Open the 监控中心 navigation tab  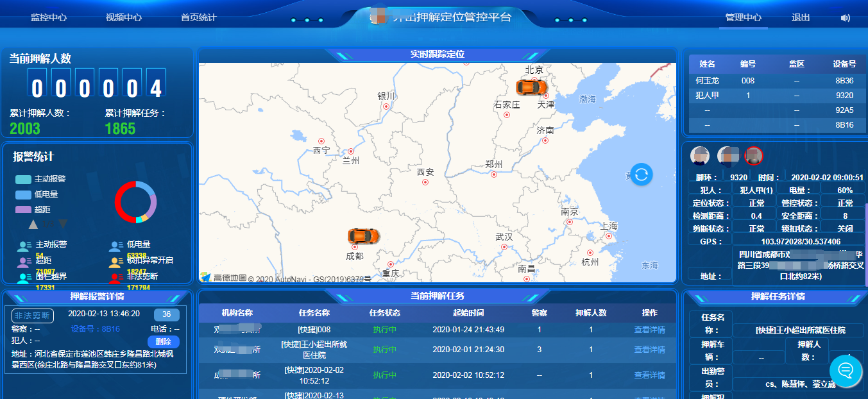point(49,18)
